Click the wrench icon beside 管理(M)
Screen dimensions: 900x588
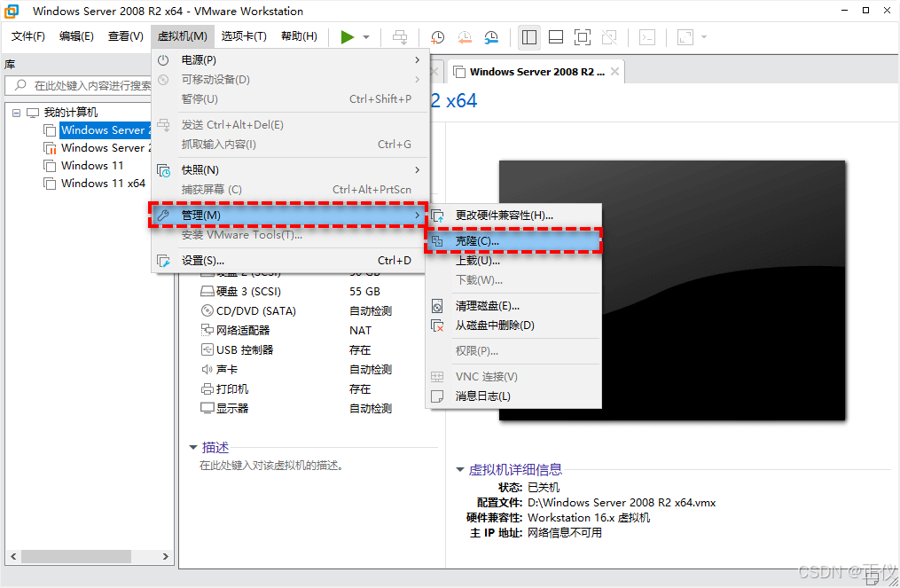[163, 216]
